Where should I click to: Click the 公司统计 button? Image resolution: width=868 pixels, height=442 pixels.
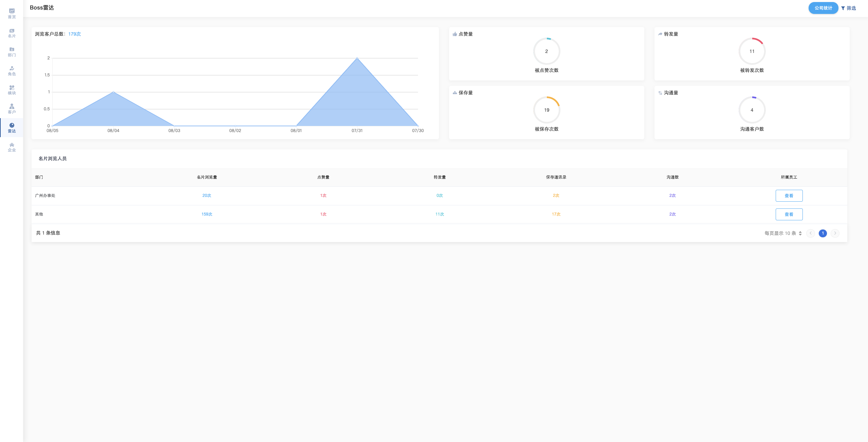(x=823, y=8)
